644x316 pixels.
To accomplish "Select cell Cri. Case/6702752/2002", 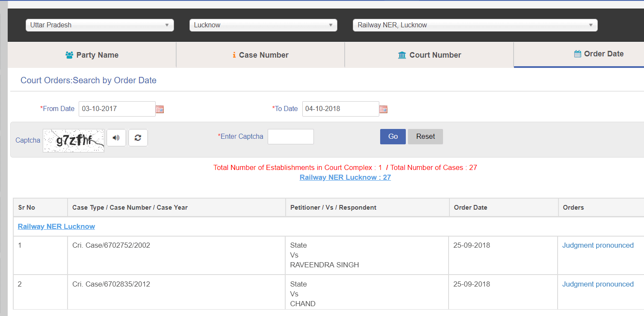I will (x=176, y=255).
